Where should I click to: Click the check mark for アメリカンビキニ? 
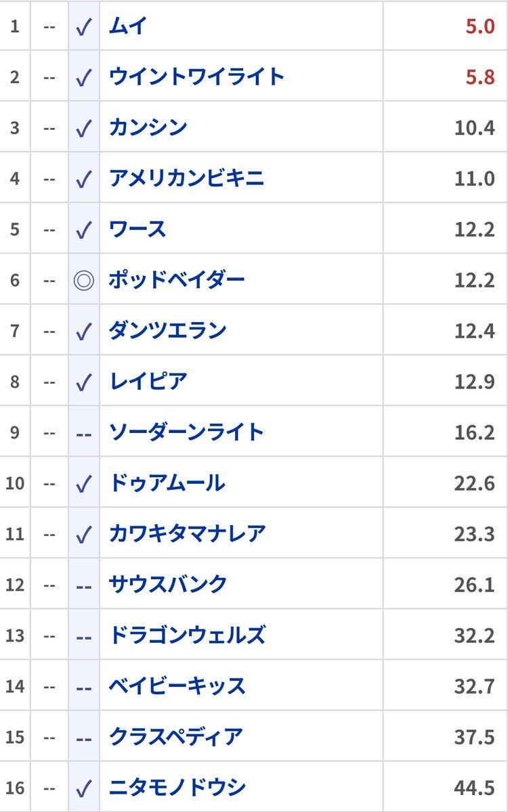coord(83,179)
